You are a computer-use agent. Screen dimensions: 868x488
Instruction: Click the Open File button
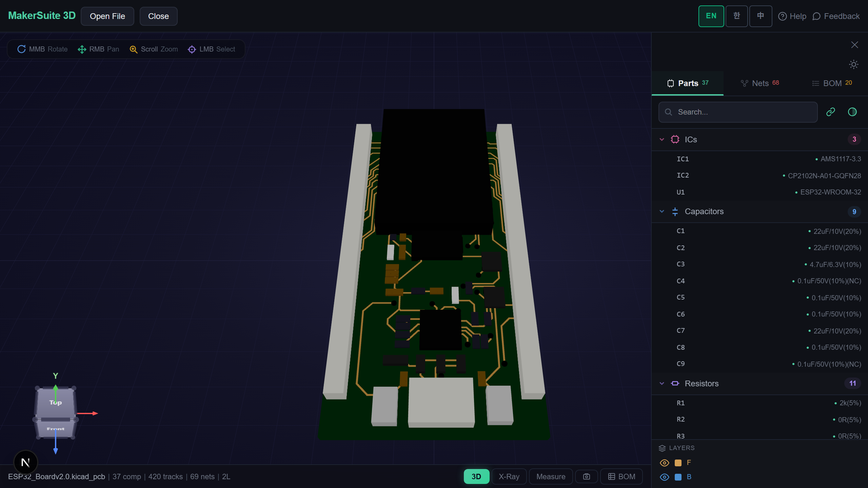point(107,16)
